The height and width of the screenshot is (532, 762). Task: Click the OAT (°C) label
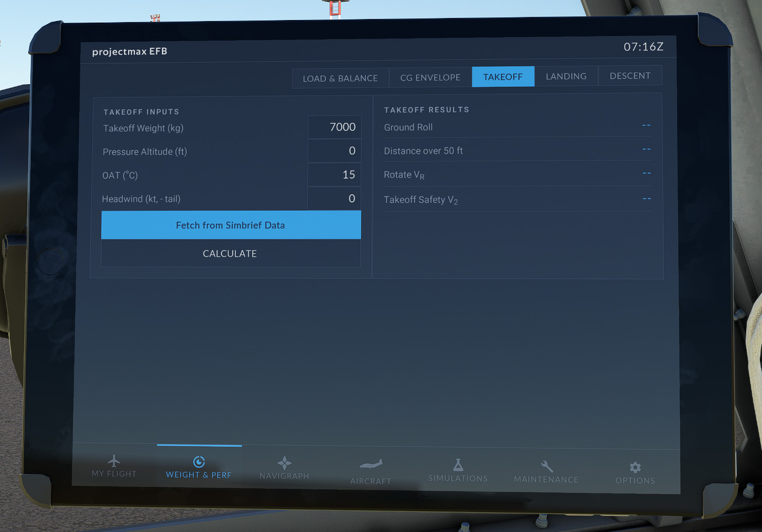(x=120, y=176)
